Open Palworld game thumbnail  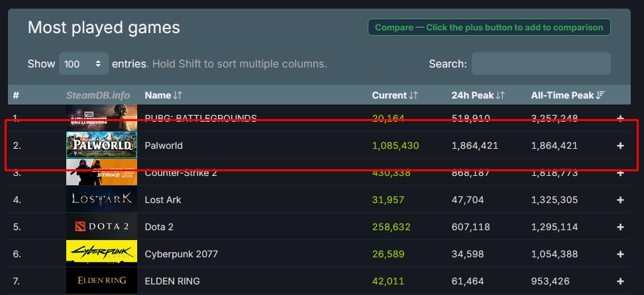[101, 146]
